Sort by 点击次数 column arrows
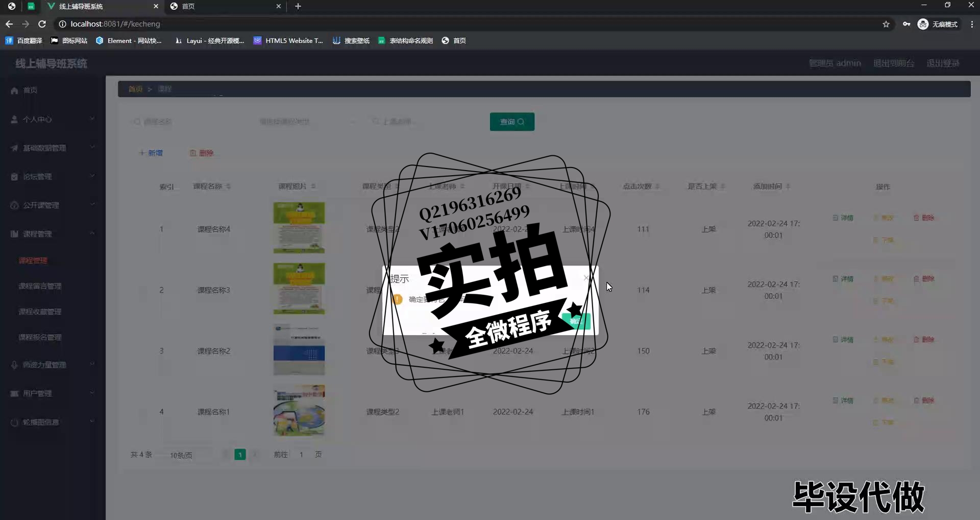 (x=657, y=186)
